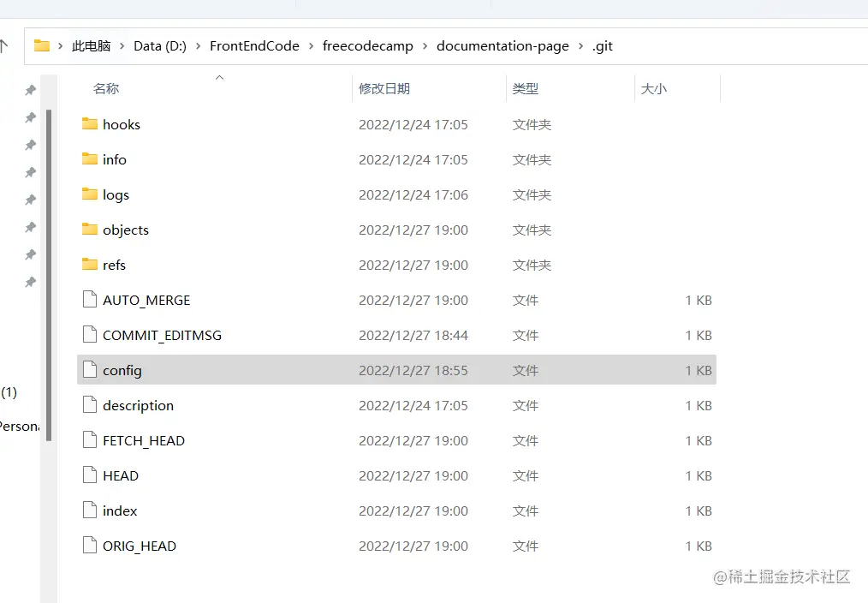The height and width of the screenshot is (603, 868).
Task: Click the up-arrow navigation button
Action: pyautogui.click(x=4, y=45)
